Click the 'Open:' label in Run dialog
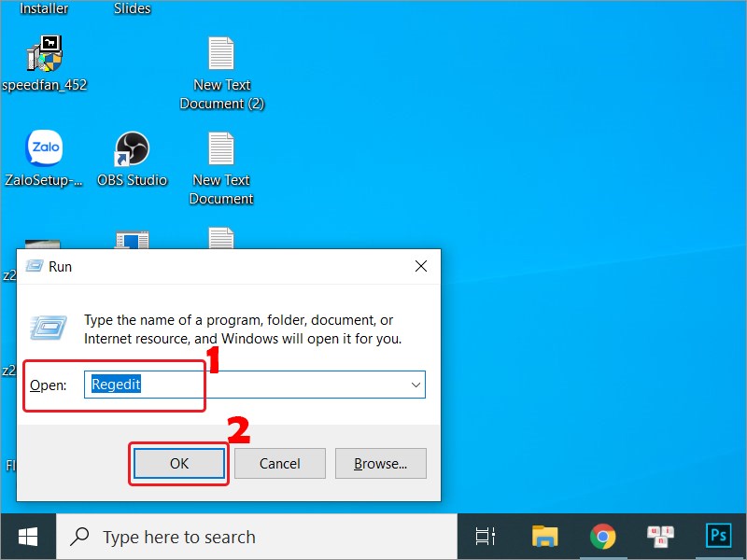The image size is (747, 560). point(49,385)
